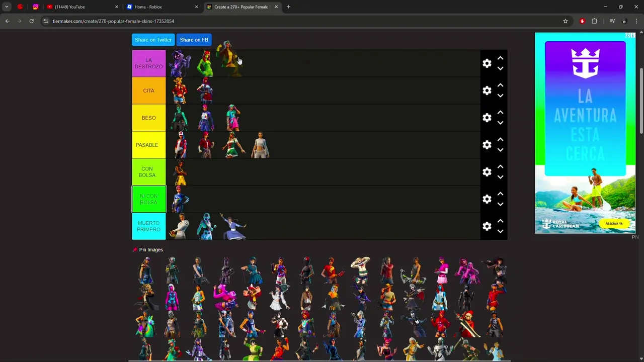Bookmark this page with star icon
644x362 pixels.
click(x=566, y=21)
